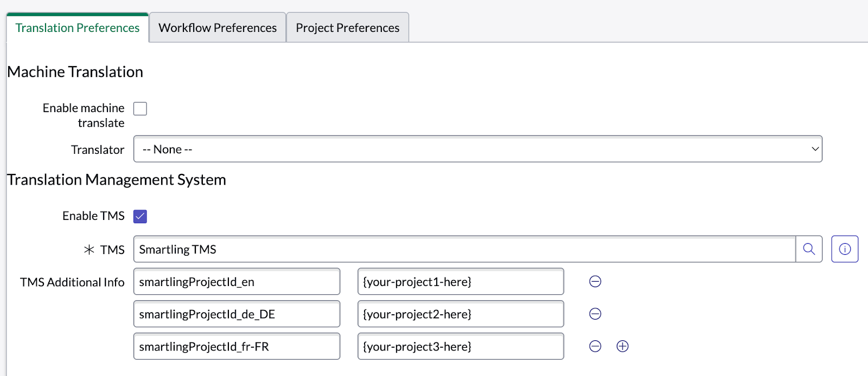Remove the smartlingProjectId_de_DE row

click(x=595, y=314)
